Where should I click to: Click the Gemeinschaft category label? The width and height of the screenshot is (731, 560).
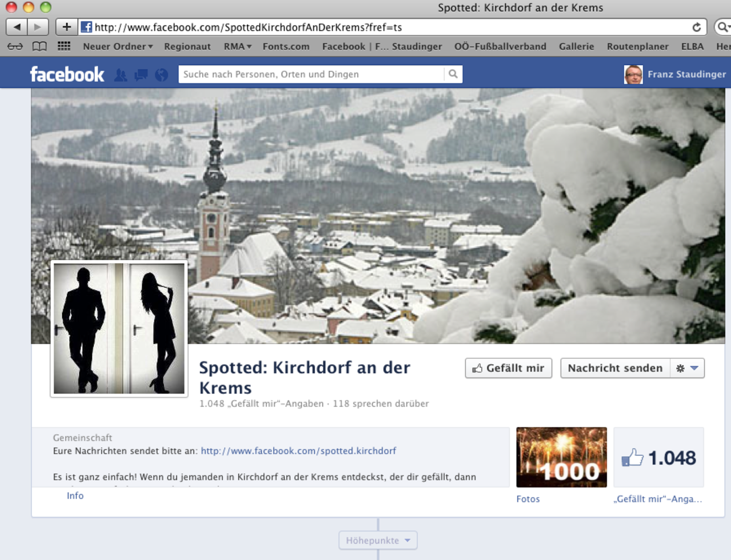click(82, 438)
